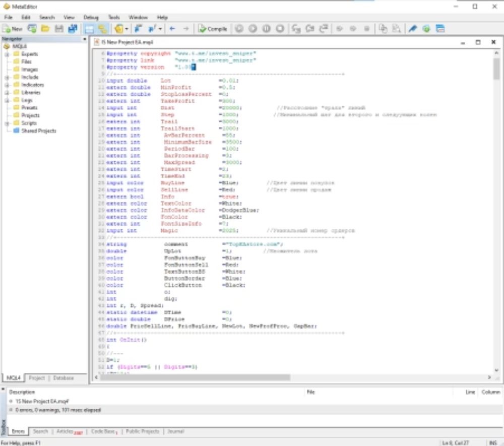This screenshot has height=446, width=504.
Task: Select Shared Projects in Navigator tree
Action: (x=38, y=131)
